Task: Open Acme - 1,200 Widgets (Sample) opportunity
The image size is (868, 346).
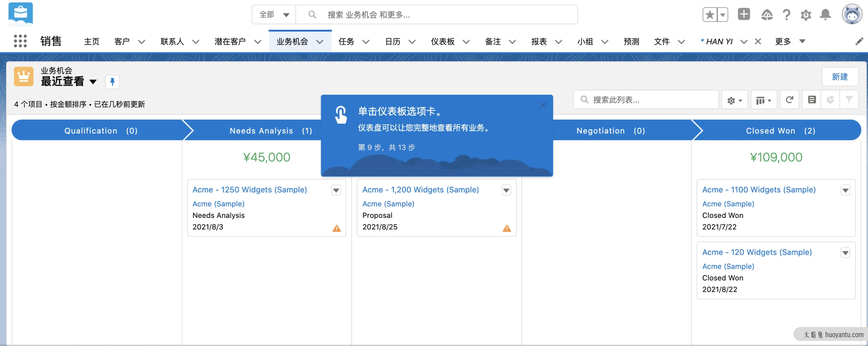Action: click(x=420, y=190)
